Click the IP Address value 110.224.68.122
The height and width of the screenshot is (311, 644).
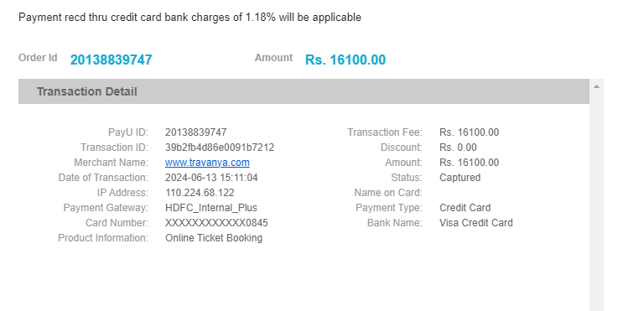click(200, 193)
